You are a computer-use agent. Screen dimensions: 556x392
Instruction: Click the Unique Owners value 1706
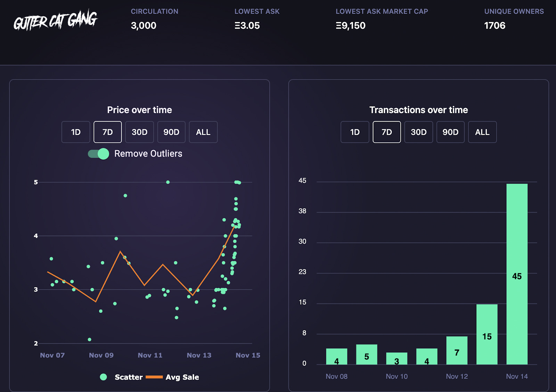(x=495, y=26)
